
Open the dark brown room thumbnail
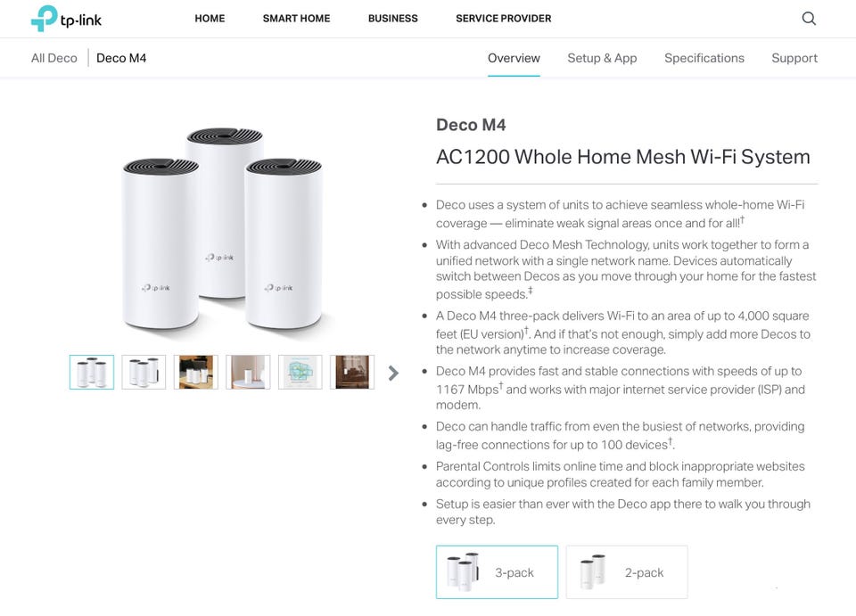pos(352,372)
